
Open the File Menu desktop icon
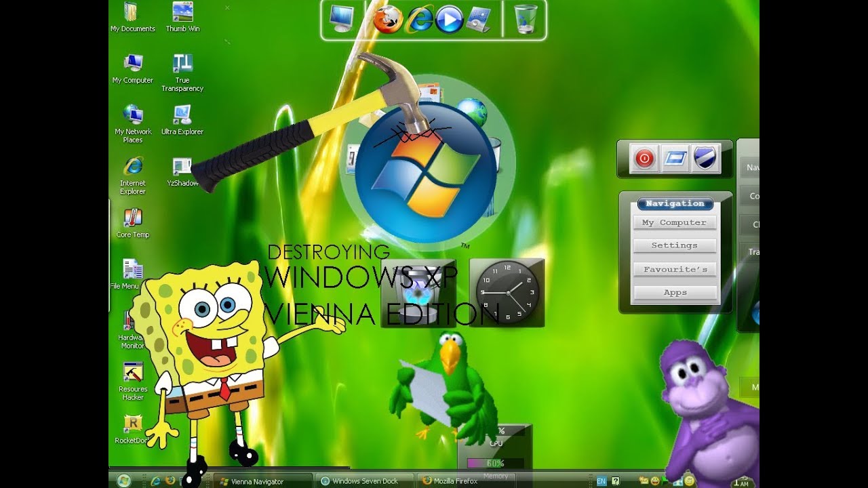pyautogui.click(x=129, y=274)
